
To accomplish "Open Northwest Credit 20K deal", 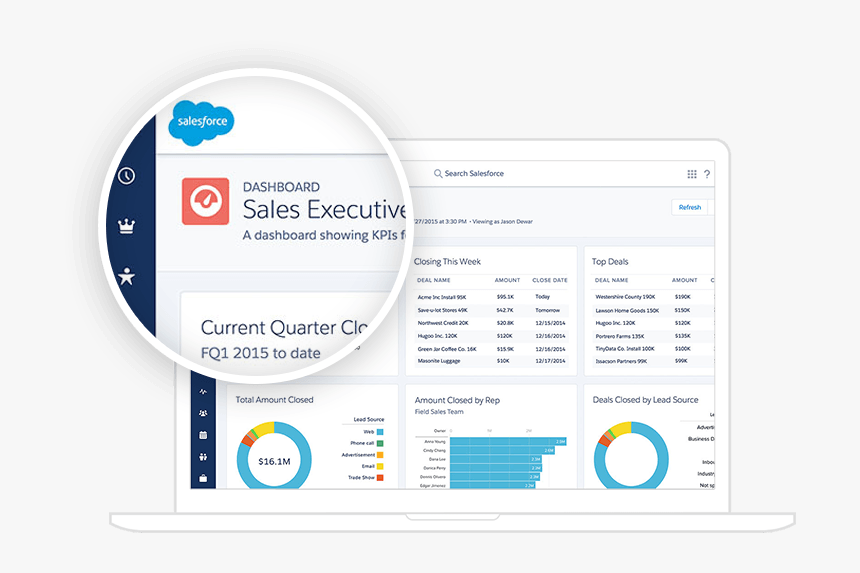I will click(x=443, y=323).
